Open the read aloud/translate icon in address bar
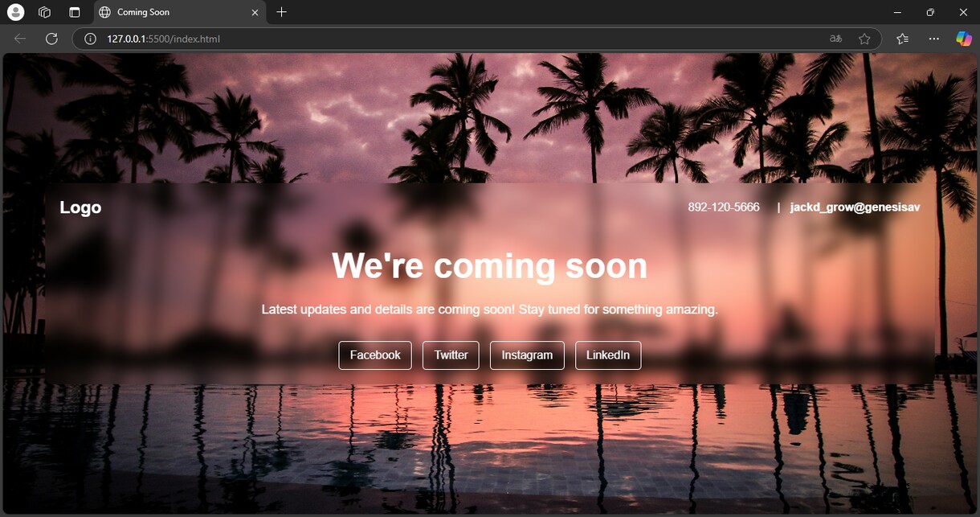This screenshot has width=980, height=517. (x=836, y=39)
